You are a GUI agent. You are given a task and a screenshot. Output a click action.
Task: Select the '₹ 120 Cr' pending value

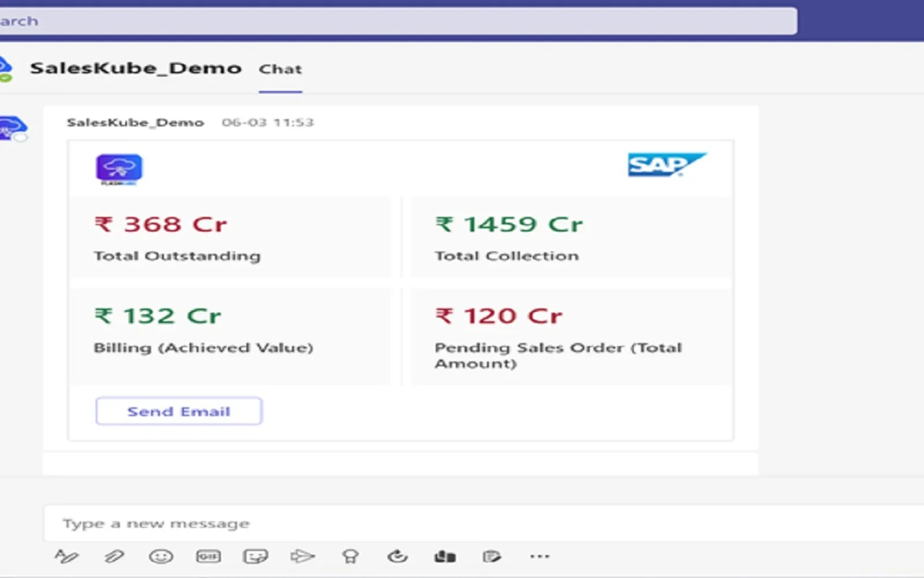498,316
